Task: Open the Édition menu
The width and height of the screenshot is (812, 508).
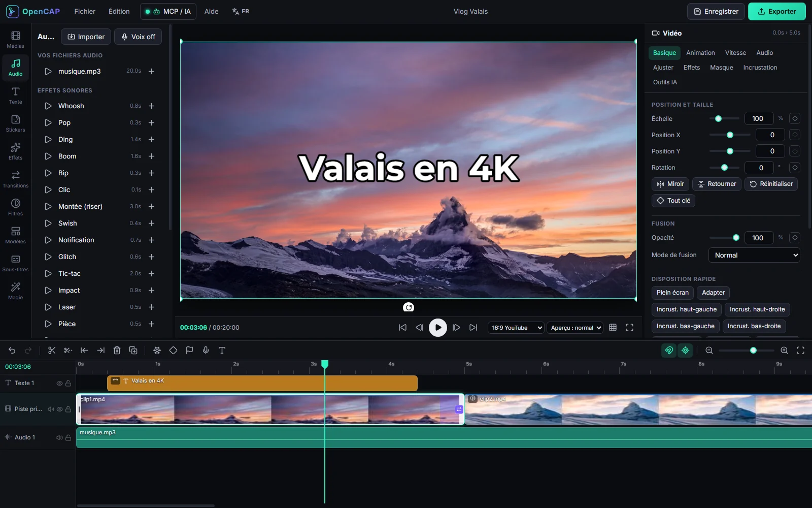Action: (x=119, y=11)
